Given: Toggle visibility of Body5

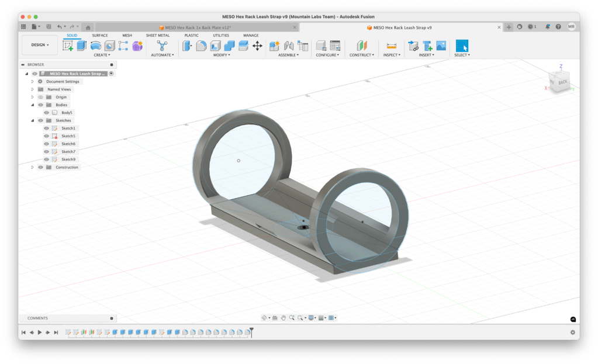Looking at the screenshot, I should click(46, 112).
